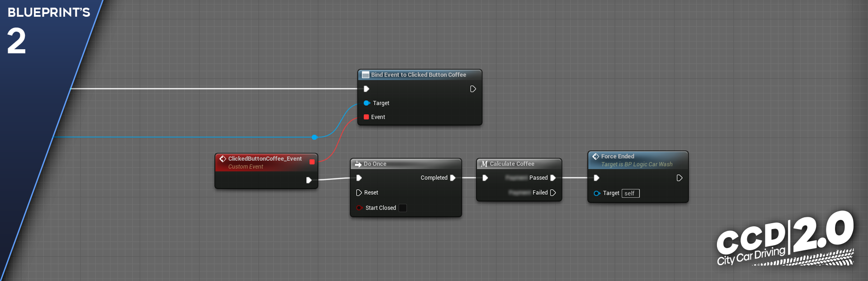Select the Bind Event to Clicked Button Coffee title
The width and height of the screenshot is (868, 281).
click(x=418, y=75)
